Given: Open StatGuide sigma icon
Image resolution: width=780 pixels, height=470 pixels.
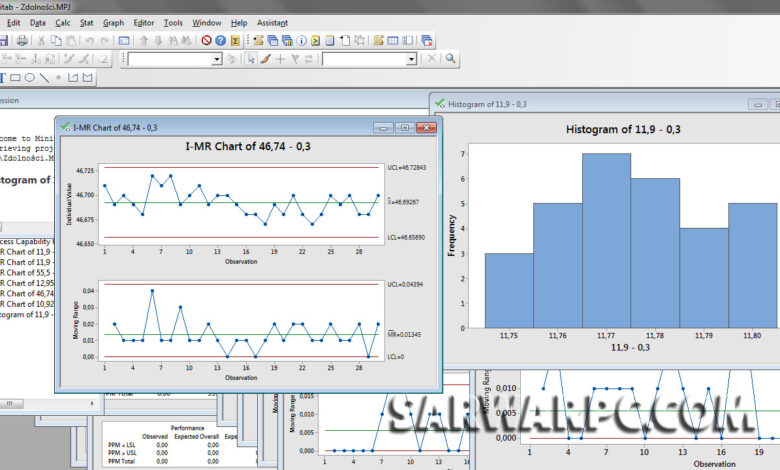Looking at the screenshot, I should pyautogui.click(x=236, y=41).
